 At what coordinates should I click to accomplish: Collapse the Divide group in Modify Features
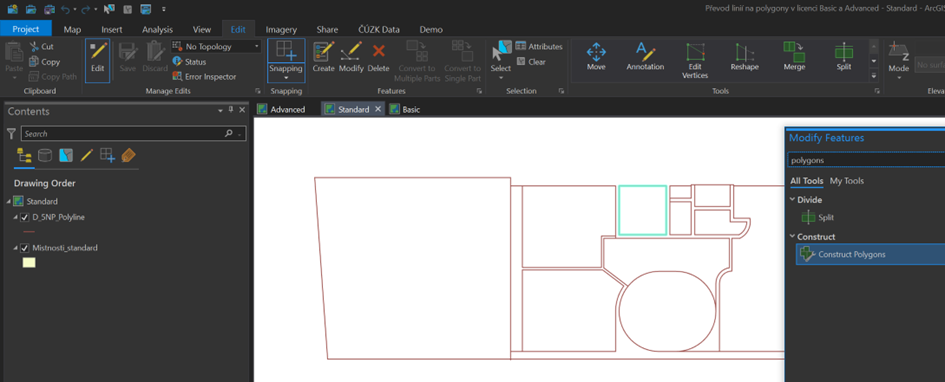click(x=793, y=199)
